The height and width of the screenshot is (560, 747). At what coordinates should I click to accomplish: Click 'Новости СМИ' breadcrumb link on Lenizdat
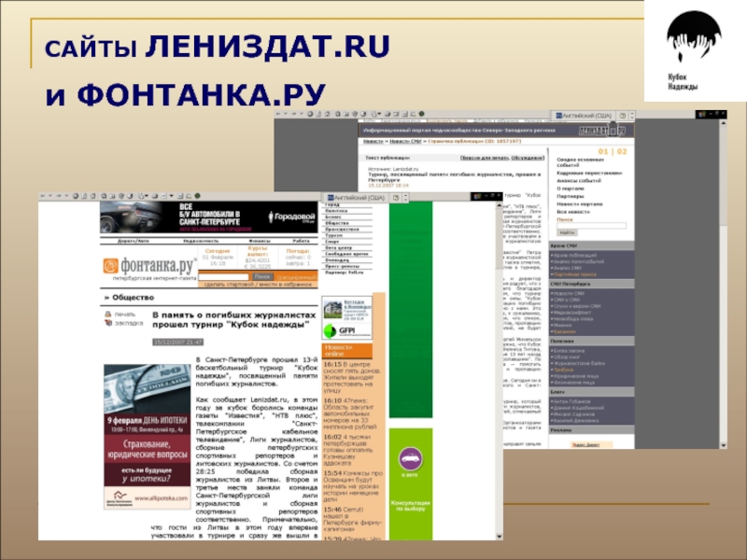coord(405,142)
